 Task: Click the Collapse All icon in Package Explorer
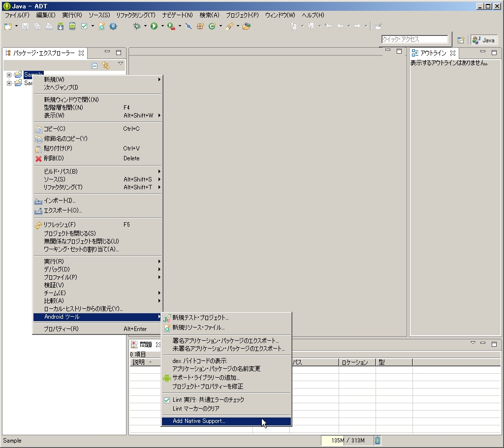[94, 66]
